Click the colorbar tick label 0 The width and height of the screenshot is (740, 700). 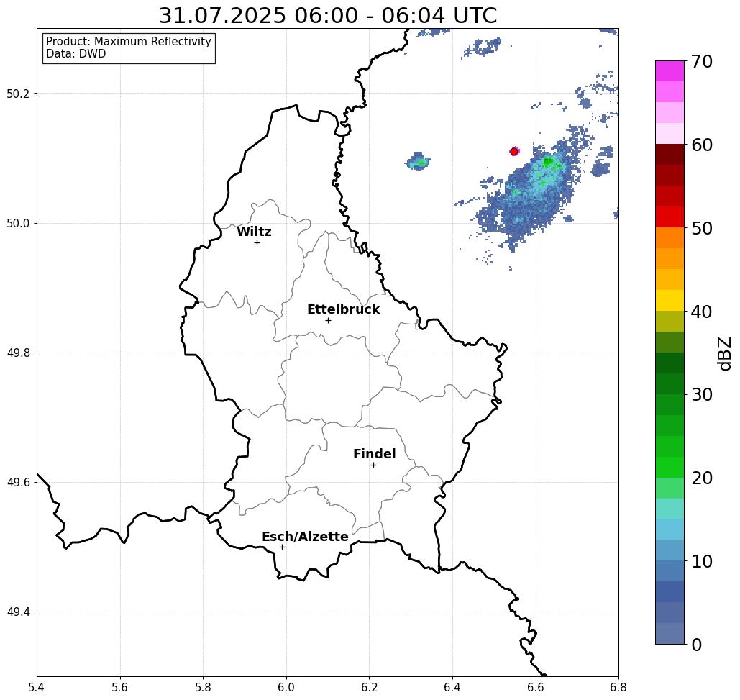pos(697,645)
